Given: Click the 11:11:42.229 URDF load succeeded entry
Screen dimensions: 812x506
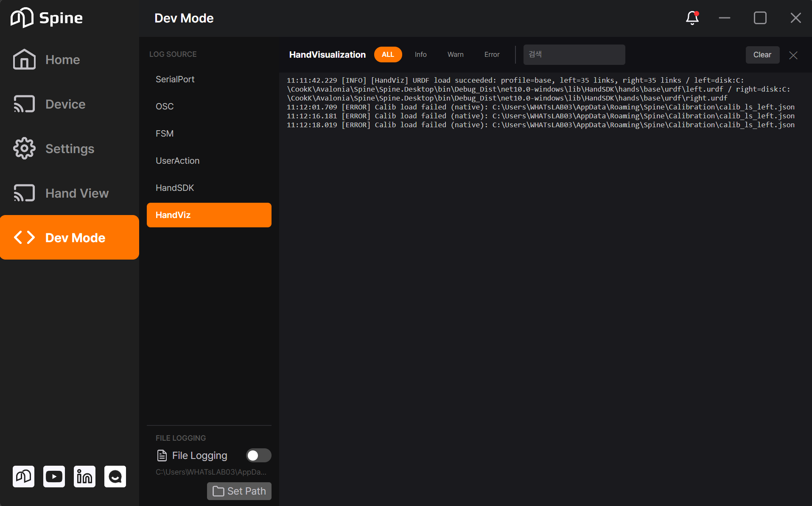Looking at the screenshot, I should 538,89.
